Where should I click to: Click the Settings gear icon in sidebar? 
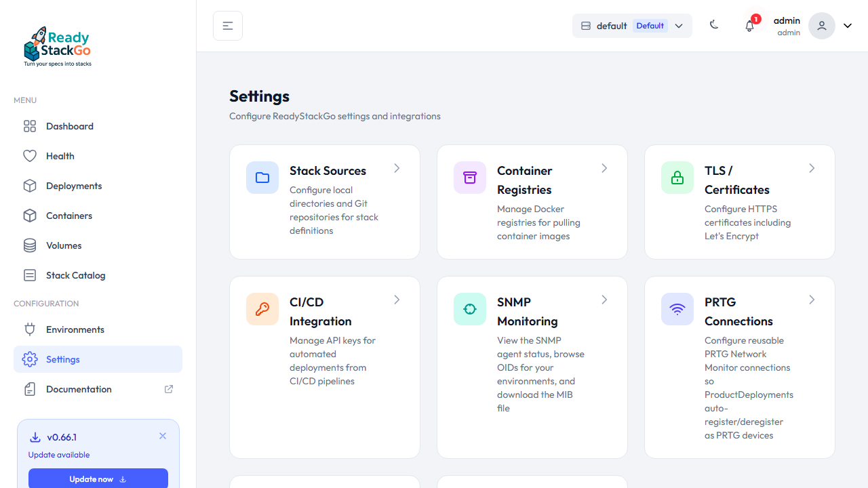tap(30, 359)
